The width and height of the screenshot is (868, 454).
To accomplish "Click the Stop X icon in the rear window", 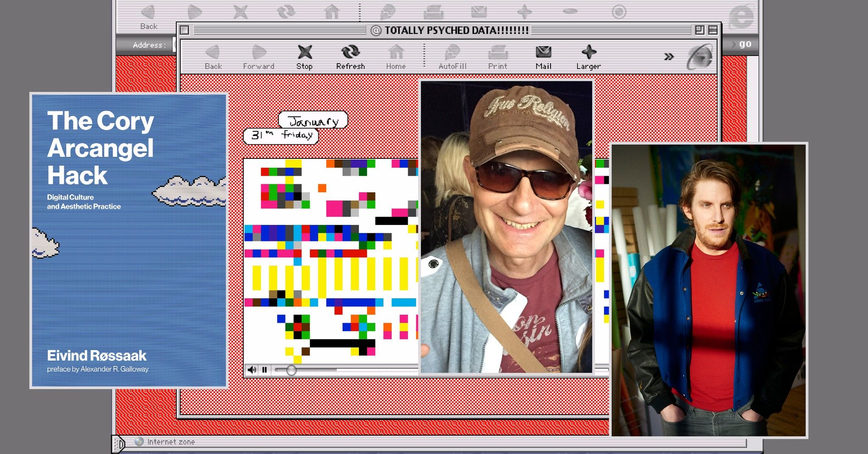I will tap(240, 12).
